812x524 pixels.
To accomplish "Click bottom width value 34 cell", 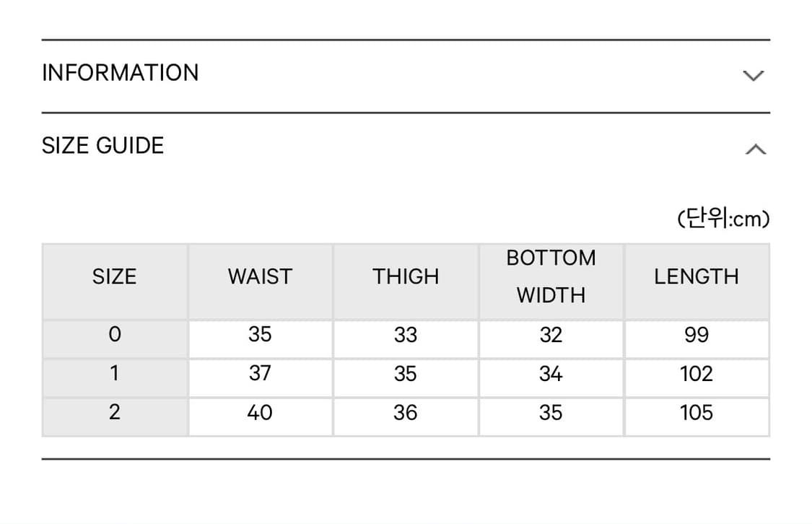I will pos(551,374).
